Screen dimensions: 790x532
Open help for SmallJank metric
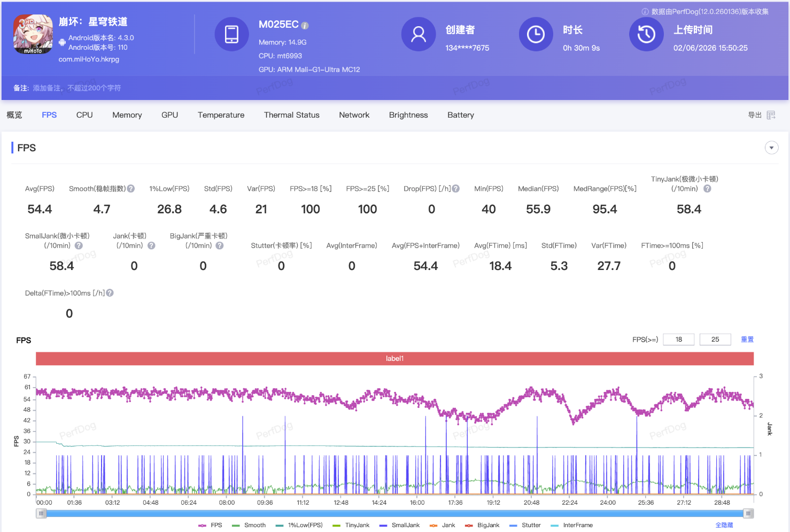point(79,246)
